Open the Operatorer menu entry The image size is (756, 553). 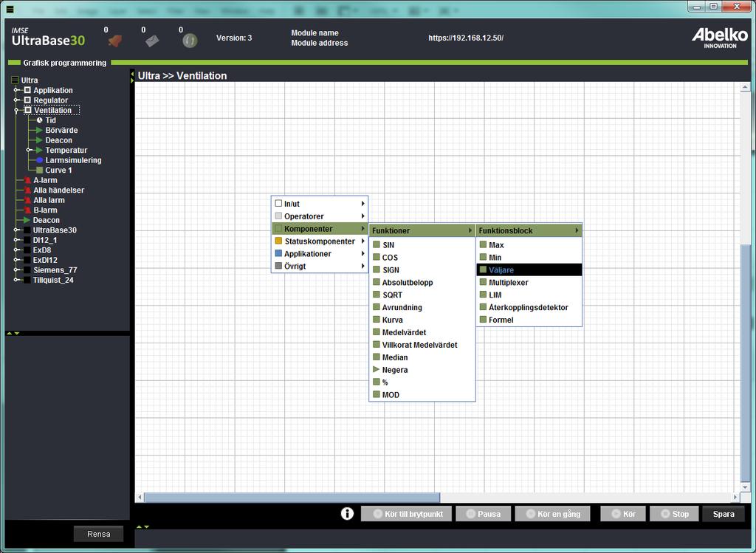point(320,216)
